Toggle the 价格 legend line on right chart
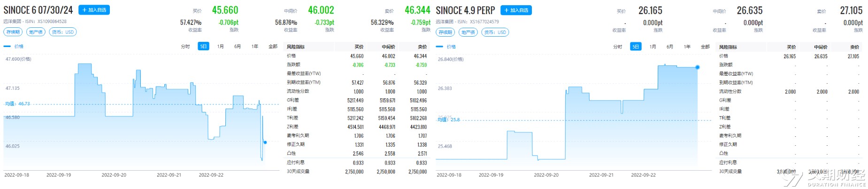The height and width of the screenshot is (189, 868). click(x=446, y=47)
